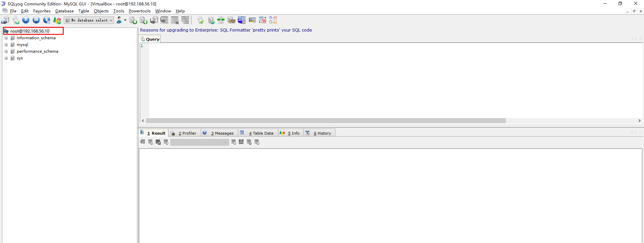644x243 pixels.
Task: Switch to the 3 Messages tab
Action: coord(219,133)
